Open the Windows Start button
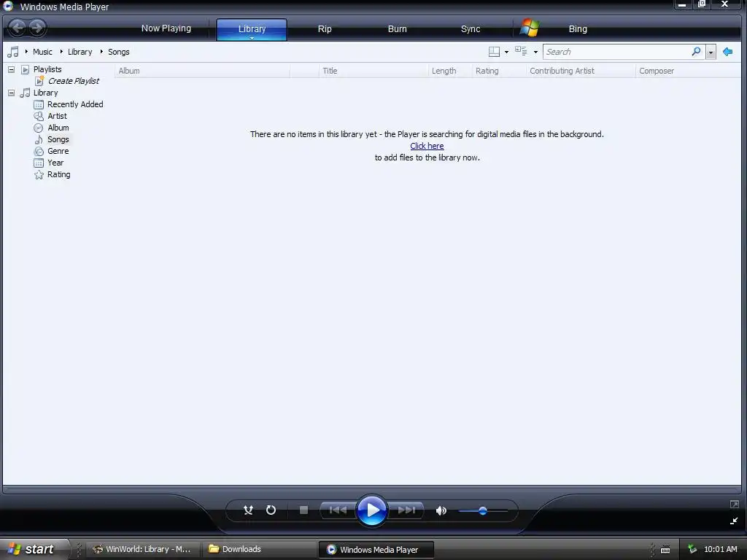747x560 pixels. (34, 550)
